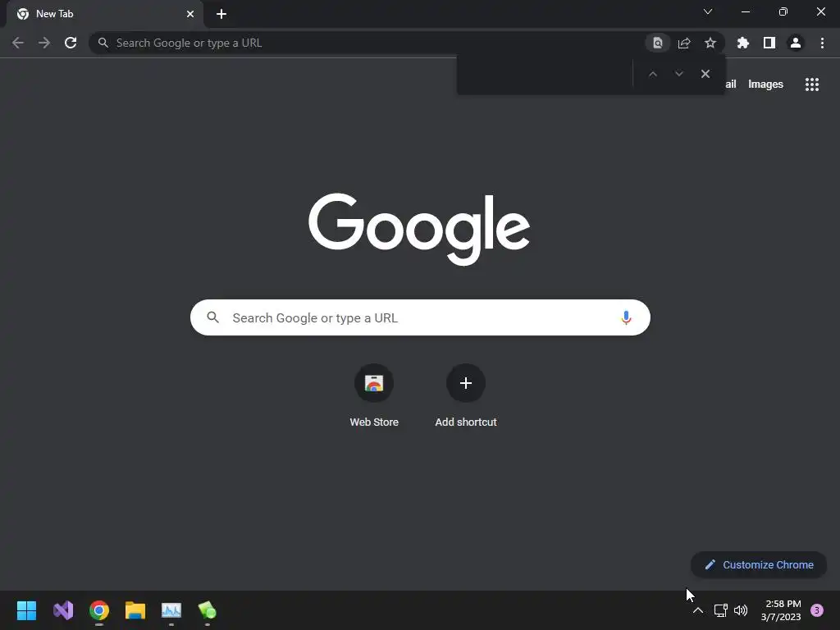The height and width of the screenshot is (630, 840).
Task: Open the volume speaker tray icon
Action: [741, 610]
